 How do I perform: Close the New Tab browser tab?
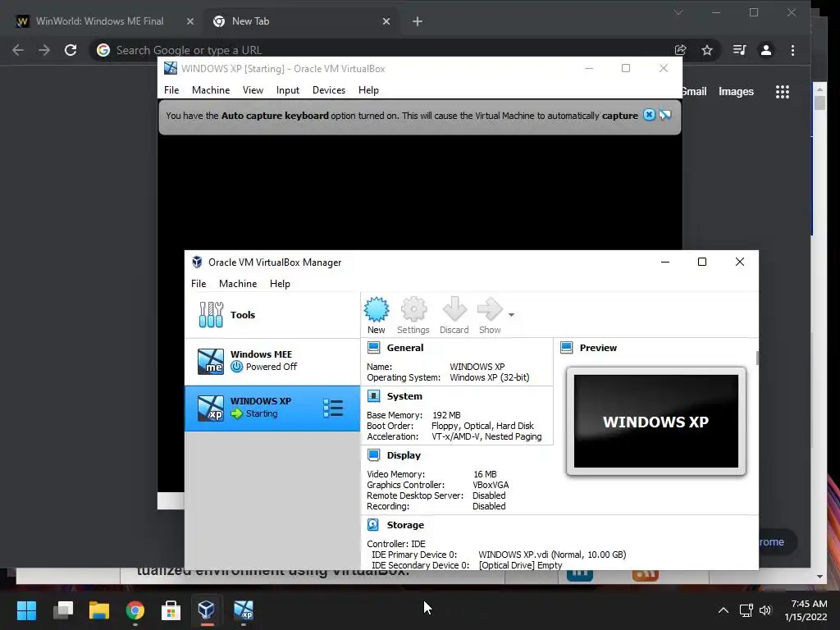pos(386,21)
